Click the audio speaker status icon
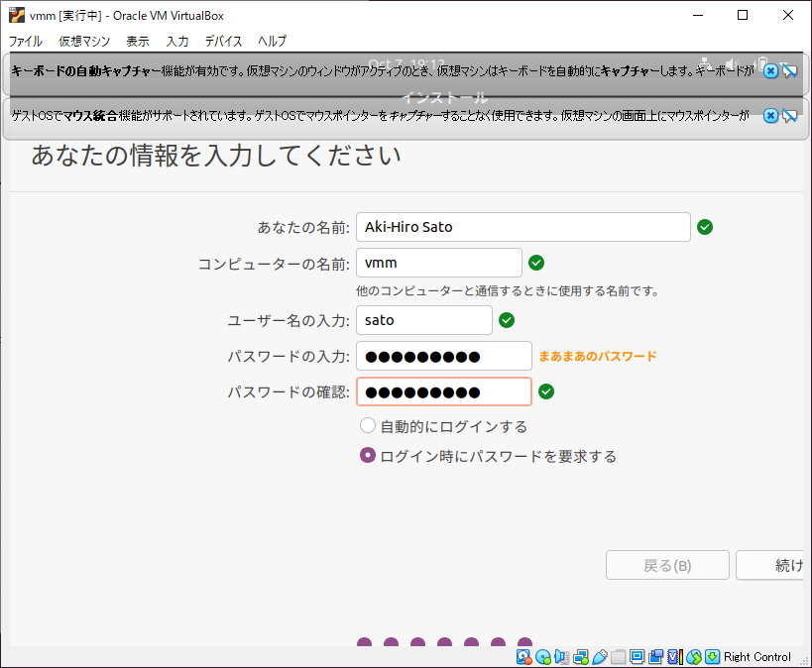This screenshot has width=812, height=668. click(x=562, y=657)
